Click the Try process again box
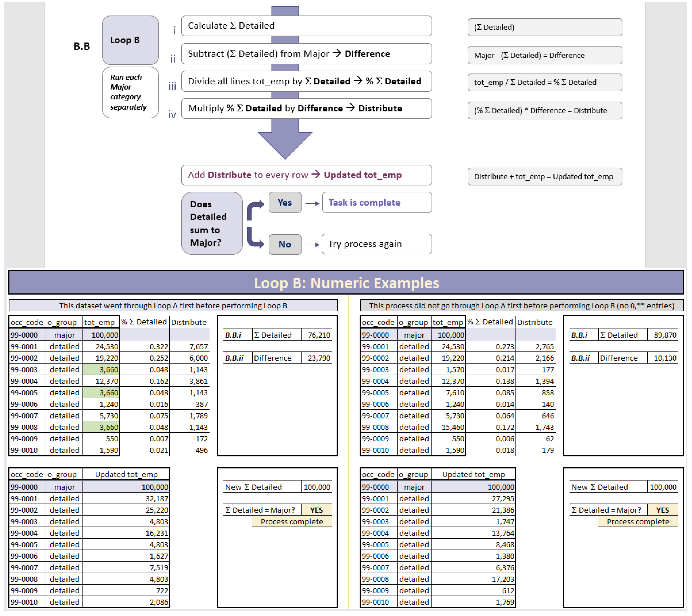 coord(377,244)
